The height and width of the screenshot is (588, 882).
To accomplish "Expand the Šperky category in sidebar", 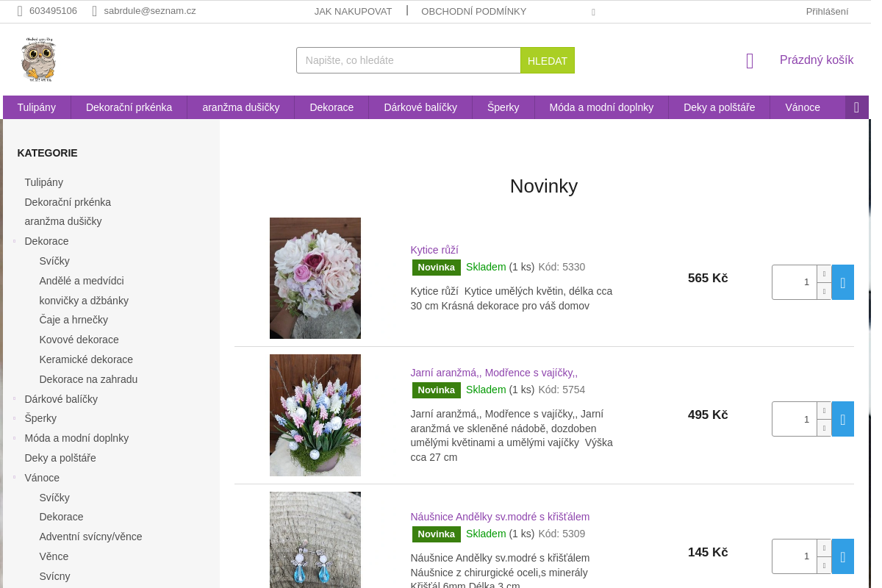I will pyautogui.click(x=15, y=418).
